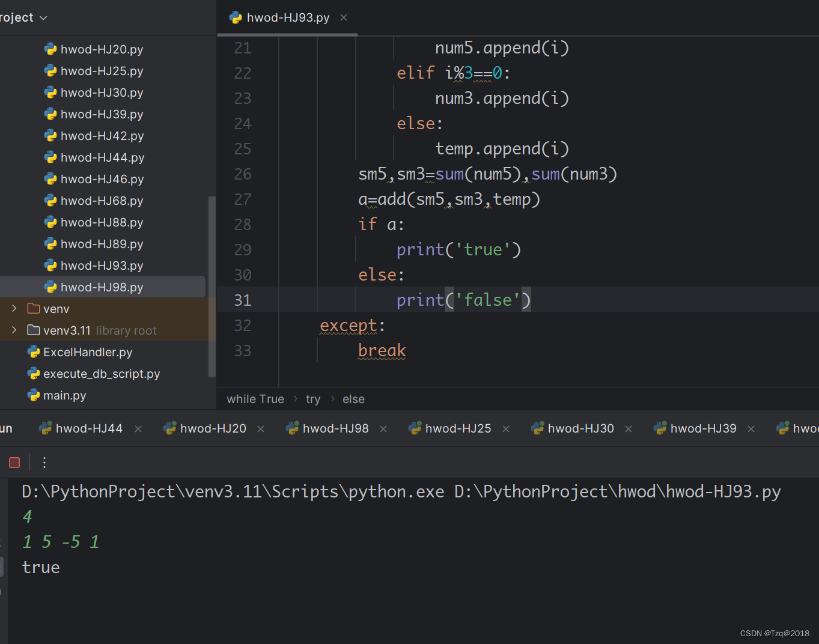Click the console output 'true'
This screenshot has width=819, height=644.
(x=41, y=567)
